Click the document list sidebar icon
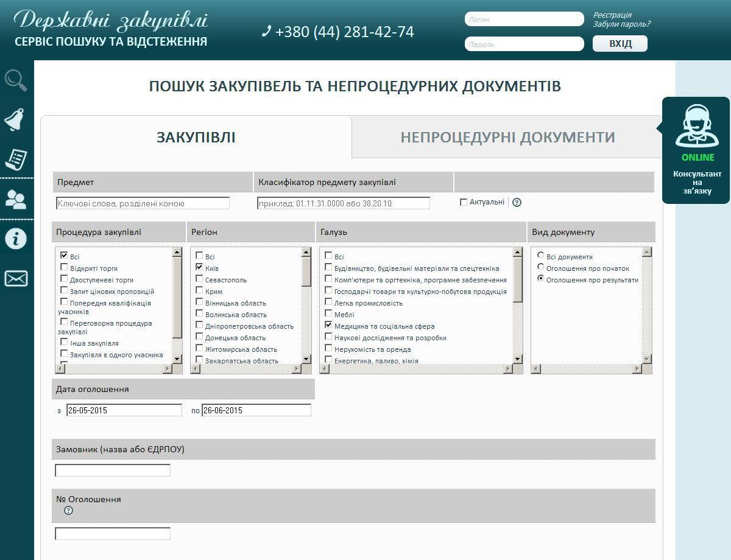This screenshot has height=560, width=731. pos(16,158)
